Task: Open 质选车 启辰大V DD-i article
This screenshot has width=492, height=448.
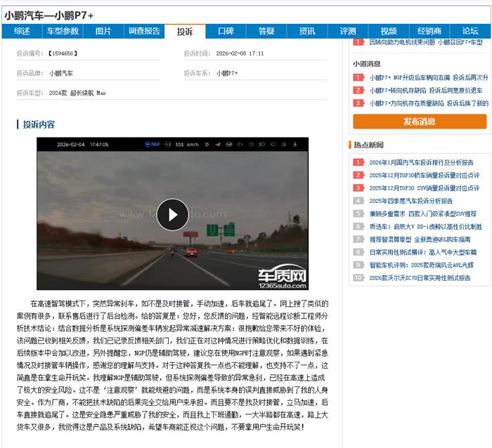Action: [x=425, y=227]
